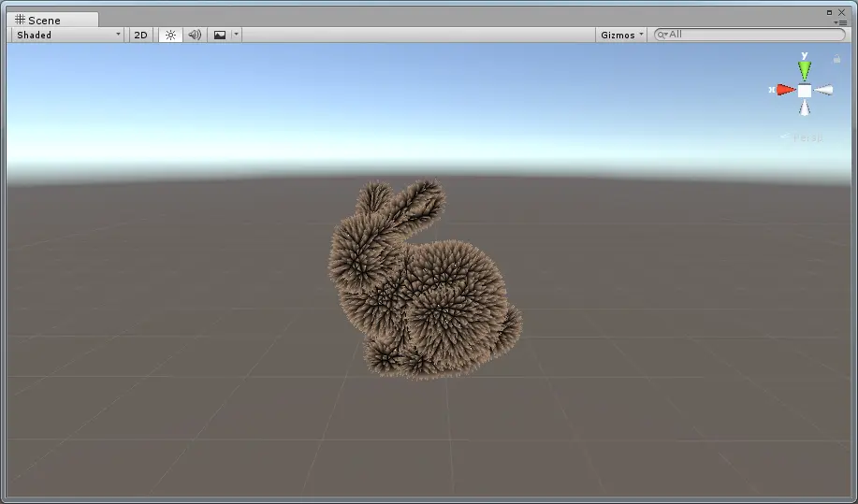Open the Shaded draw mode dropdown
The height and width of the screenshot is (504, 858).
(68, 35)
